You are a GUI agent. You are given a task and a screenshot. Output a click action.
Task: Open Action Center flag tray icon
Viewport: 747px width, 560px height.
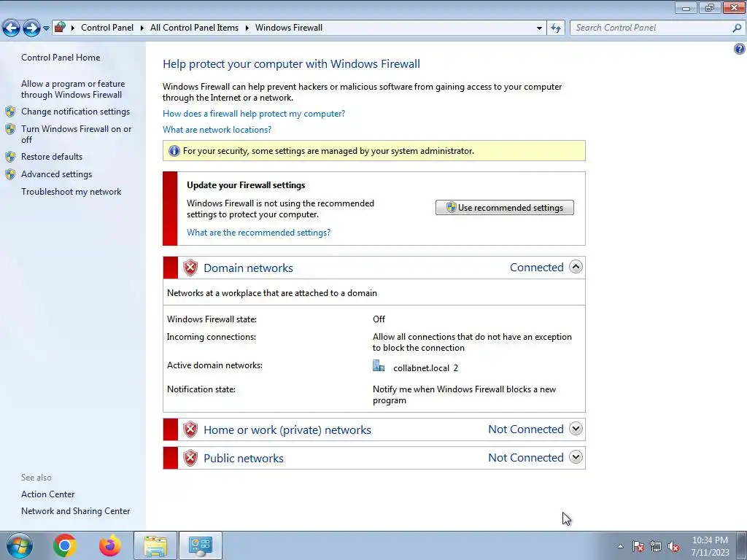[x=638, y=547]
